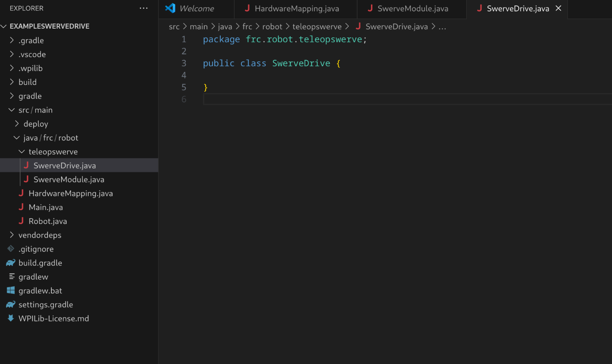Select the SwerveDrive.java editor tab
Viewport: 612px width, 364px height.
pos(517,9)
